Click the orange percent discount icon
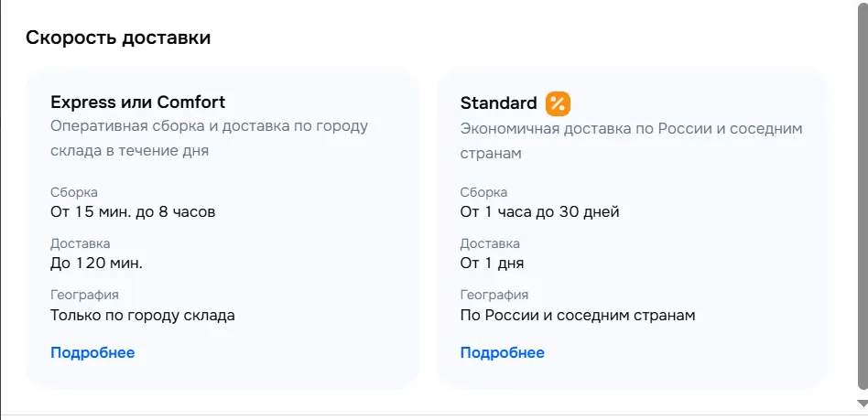Viewport: 868px width, 420px height. tap(558, 103)
